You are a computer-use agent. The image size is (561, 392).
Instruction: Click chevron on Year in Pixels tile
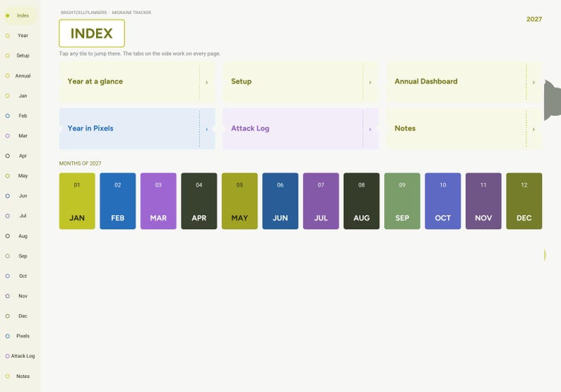[x=207, y=129]
